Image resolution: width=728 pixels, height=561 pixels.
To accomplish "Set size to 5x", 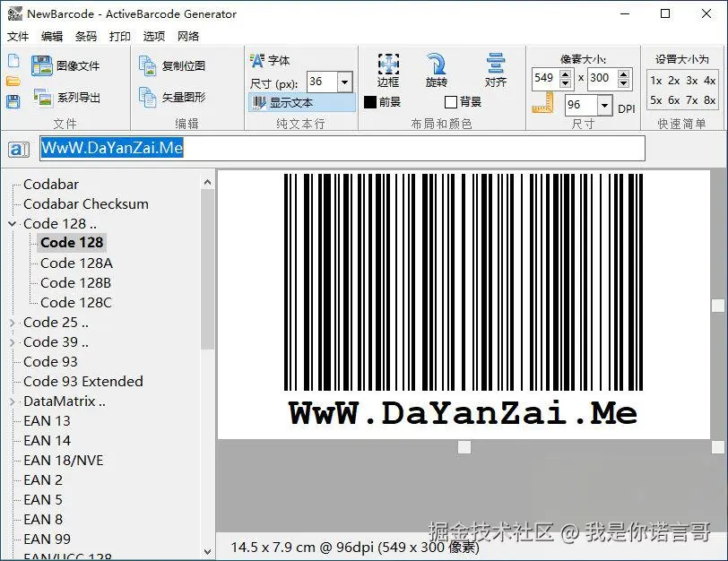I will [x=656, y=100].
